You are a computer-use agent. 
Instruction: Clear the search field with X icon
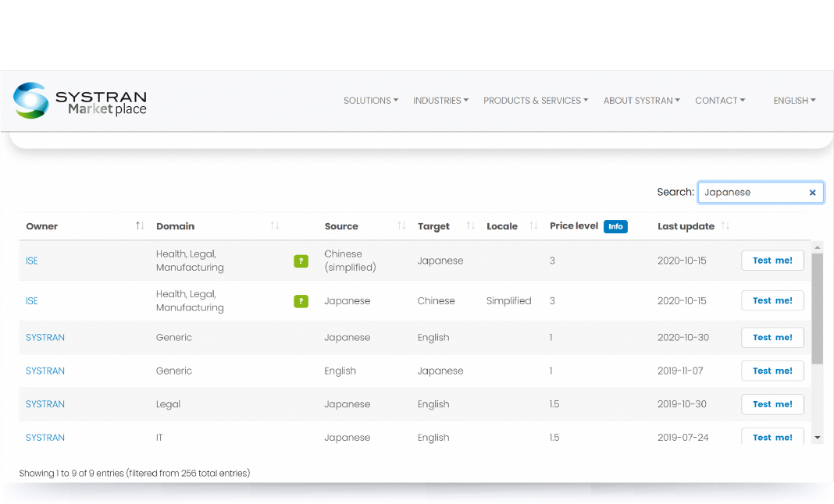click(x=812, y=193)
